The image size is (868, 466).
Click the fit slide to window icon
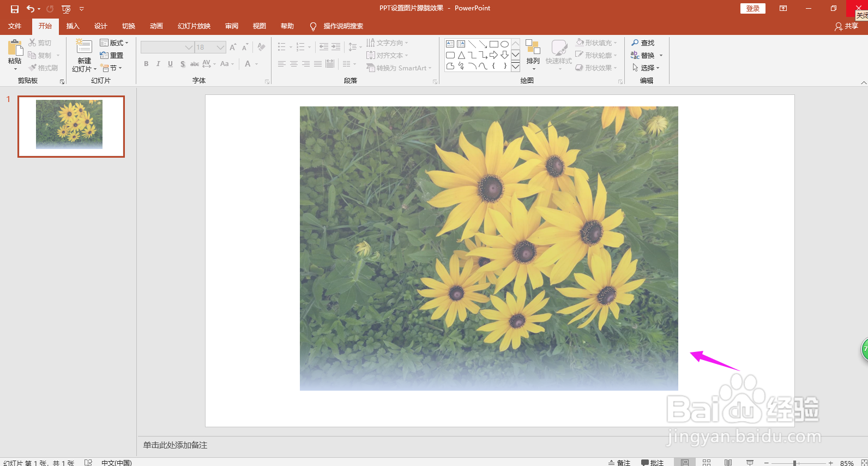point(864,463)
